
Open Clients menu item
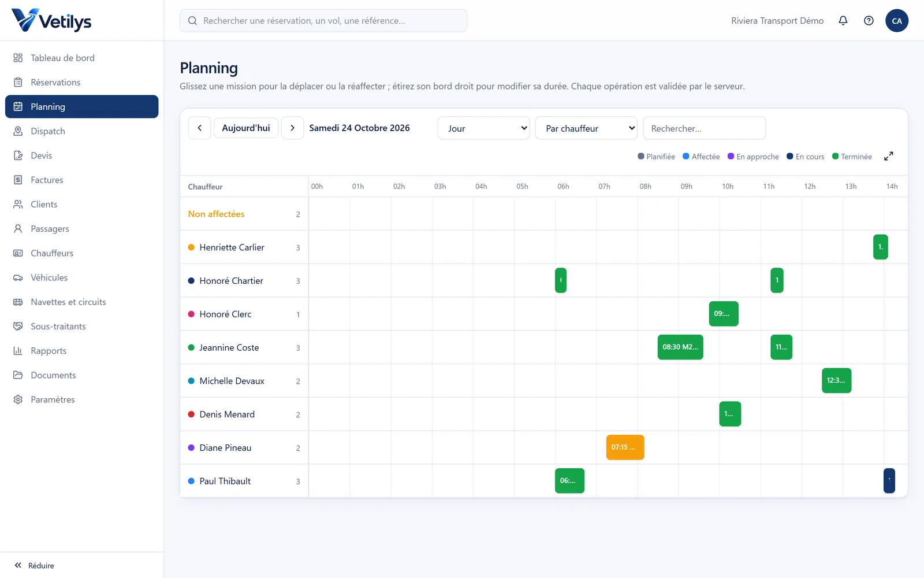pos(81,205)
